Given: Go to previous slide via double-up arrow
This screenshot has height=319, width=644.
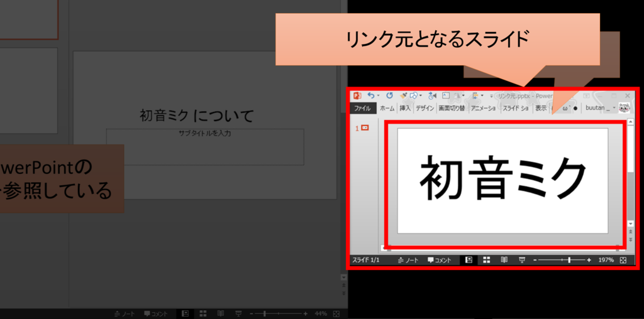Looking at the screenshot, I should pyautogui.click(x=631, y=232).
